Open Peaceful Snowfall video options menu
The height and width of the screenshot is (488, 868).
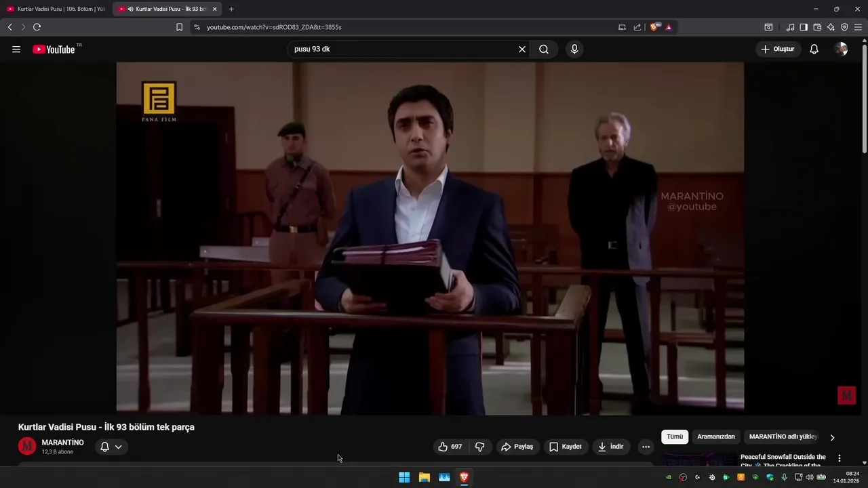(839, 458)
